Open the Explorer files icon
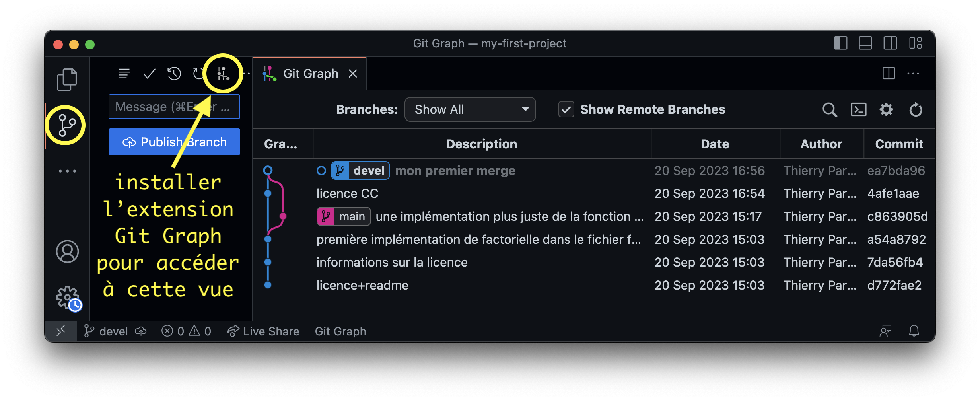 [67, 79]
